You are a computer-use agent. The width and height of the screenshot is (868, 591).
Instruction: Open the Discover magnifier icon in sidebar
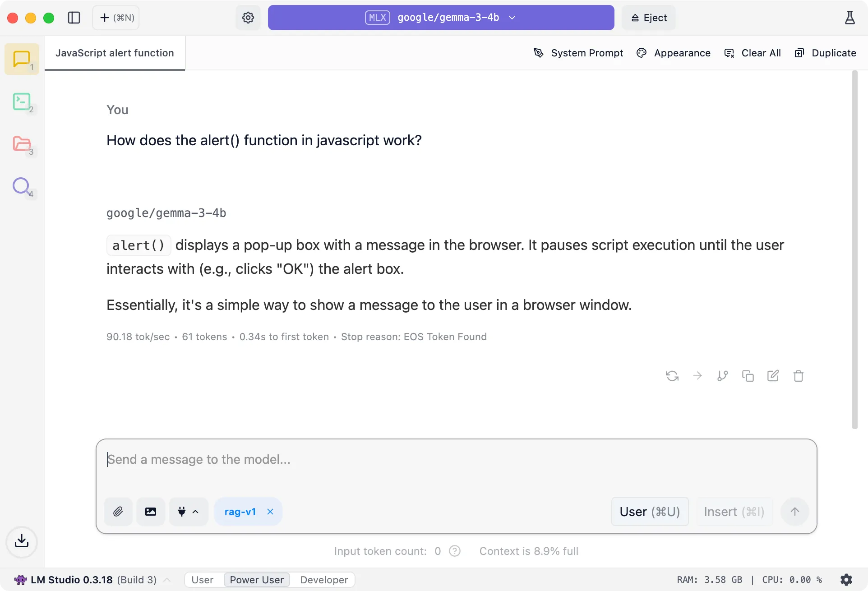click(22, 186)
